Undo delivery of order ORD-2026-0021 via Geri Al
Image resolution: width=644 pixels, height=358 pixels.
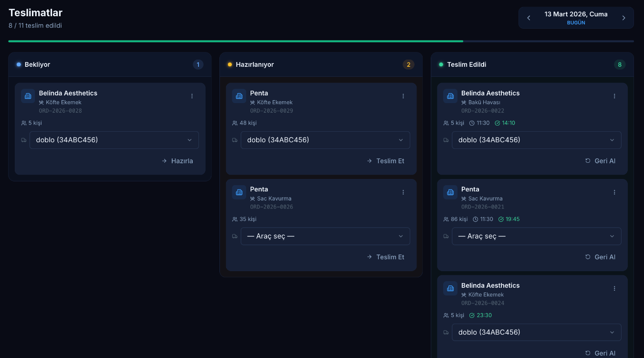600,257
